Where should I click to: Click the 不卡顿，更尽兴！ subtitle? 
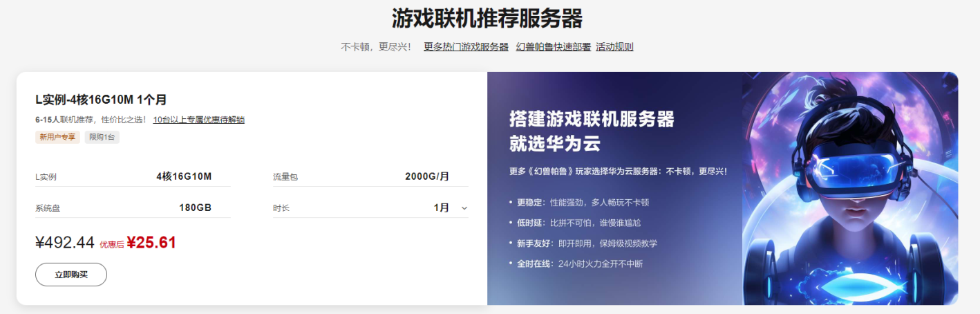(376, 47)
